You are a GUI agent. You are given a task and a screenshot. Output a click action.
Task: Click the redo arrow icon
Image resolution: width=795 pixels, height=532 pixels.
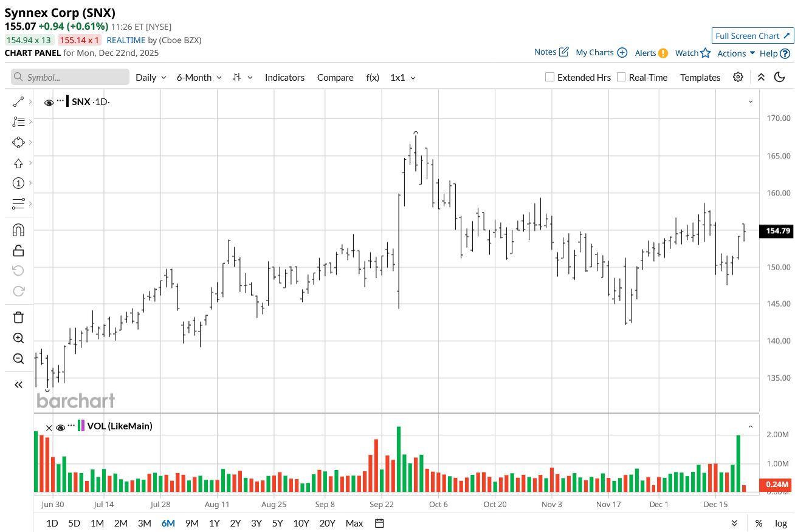click(18, 292)
